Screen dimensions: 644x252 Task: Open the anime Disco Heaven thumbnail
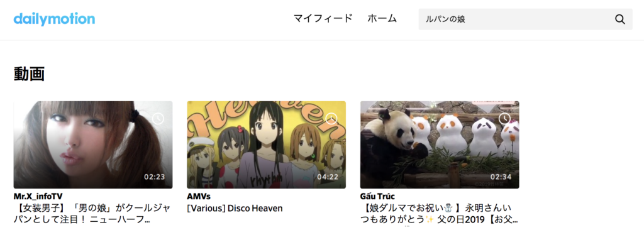(x=266, y=145)
